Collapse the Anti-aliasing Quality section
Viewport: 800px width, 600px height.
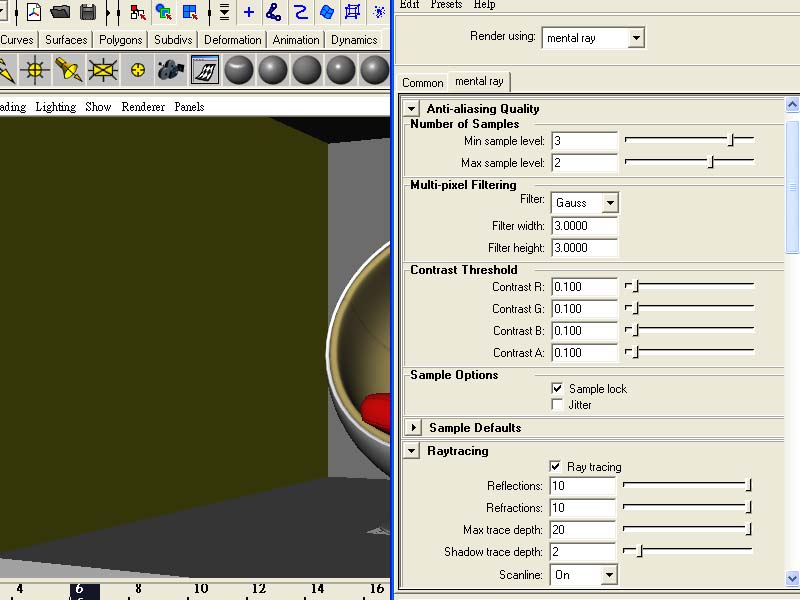411,108
